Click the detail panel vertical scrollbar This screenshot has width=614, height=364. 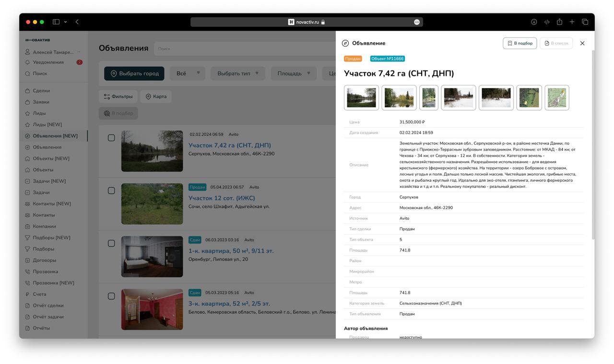593,144
